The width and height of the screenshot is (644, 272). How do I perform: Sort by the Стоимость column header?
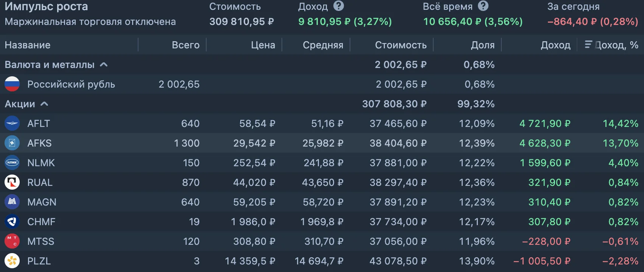401,45
